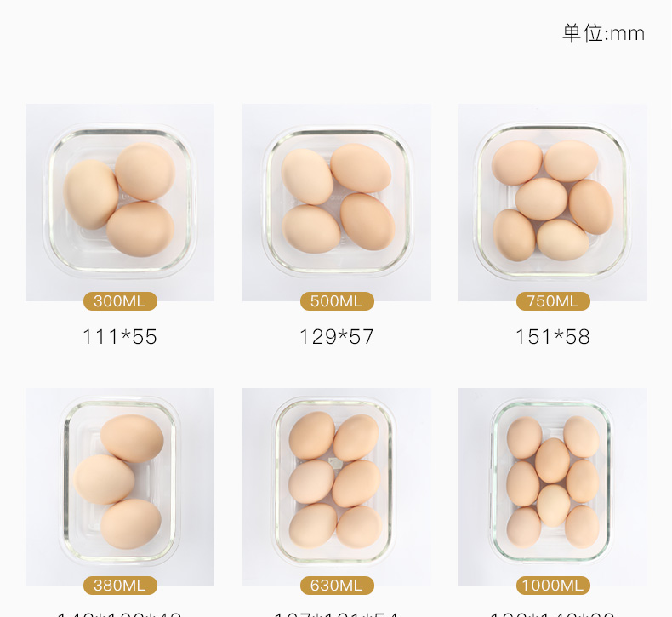
Task: Select the 1000ML container photo with eight eggs
Action: [553, 486]
